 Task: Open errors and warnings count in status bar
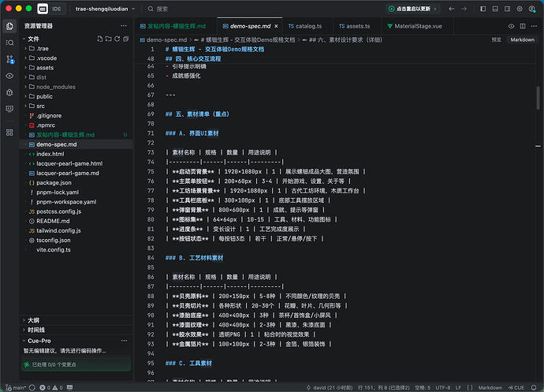pos(51,387)
